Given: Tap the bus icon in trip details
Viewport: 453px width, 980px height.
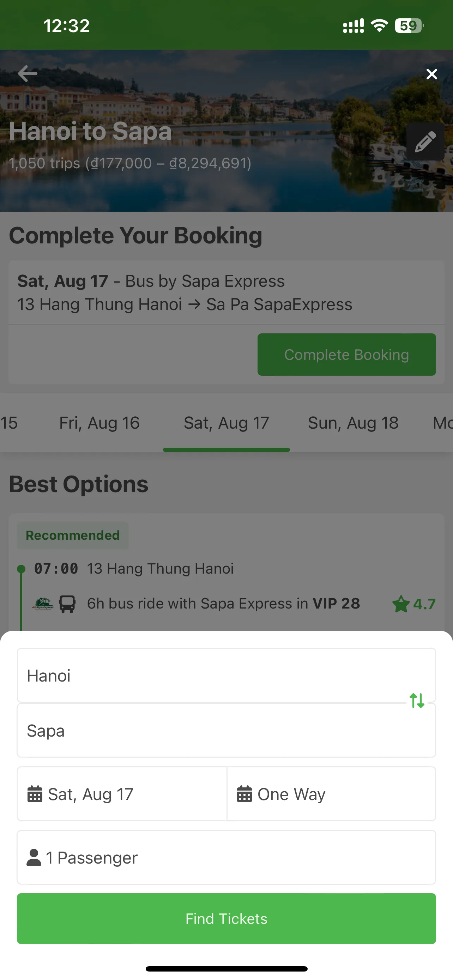Looking at the screenshot, I should click(x=67, y=604).
